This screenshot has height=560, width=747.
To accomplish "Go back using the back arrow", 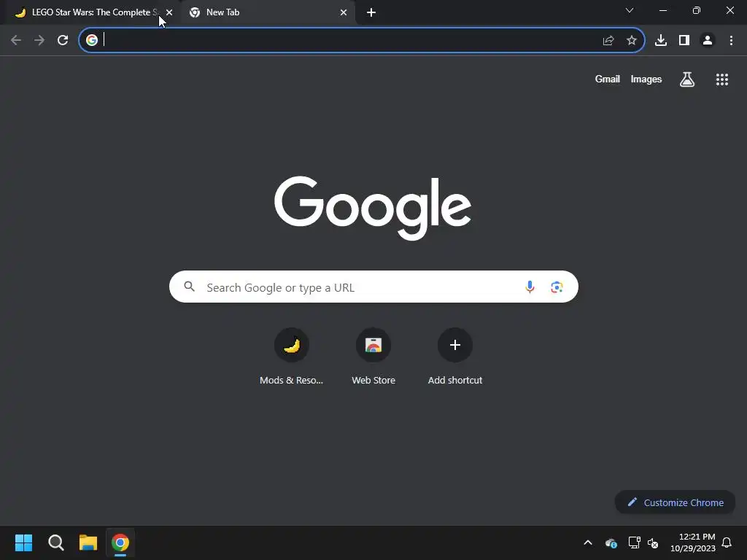I will click(16, 40).
